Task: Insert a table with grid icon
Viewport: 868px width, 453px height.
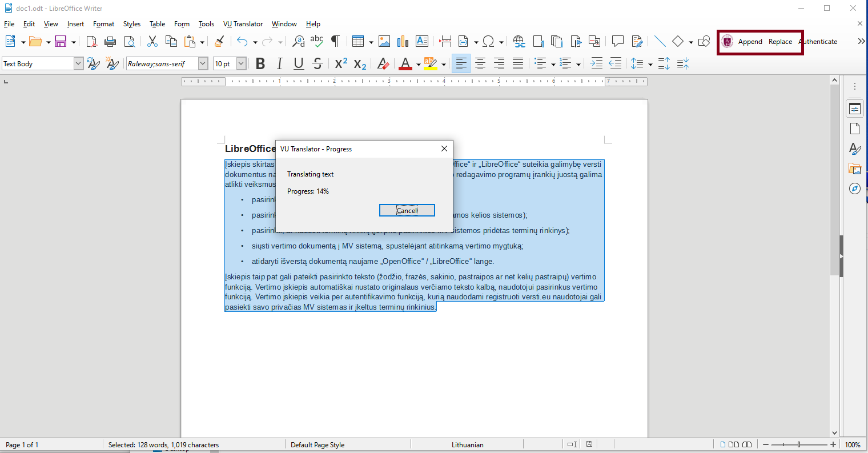Action: click(358, 42)
